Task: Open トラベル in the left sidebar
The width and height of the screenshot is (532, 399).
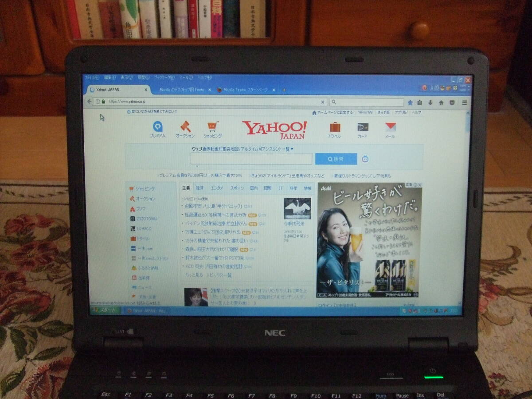Action: click(x=140, y=238)
